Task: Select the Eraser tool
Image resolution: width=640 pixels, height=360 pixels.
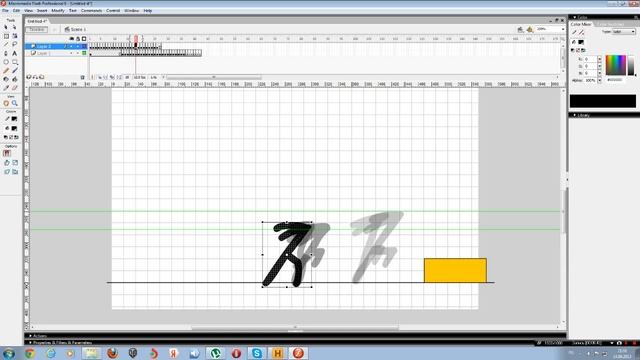Action: click(x=15, y=88)
